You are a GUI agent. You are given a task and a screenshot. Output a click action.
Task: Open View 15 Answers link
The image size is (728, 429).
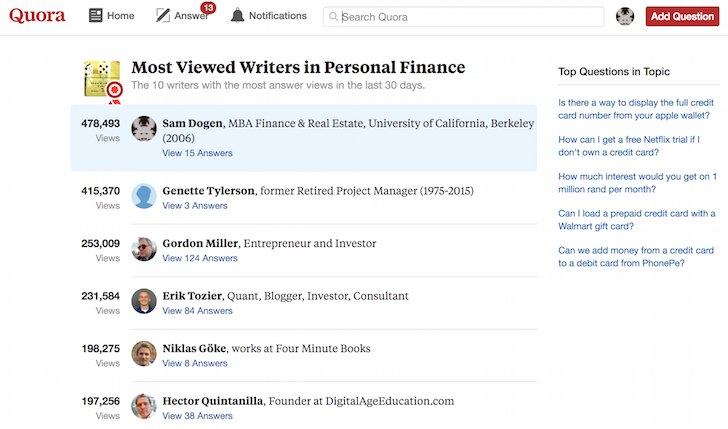[197, 153]
